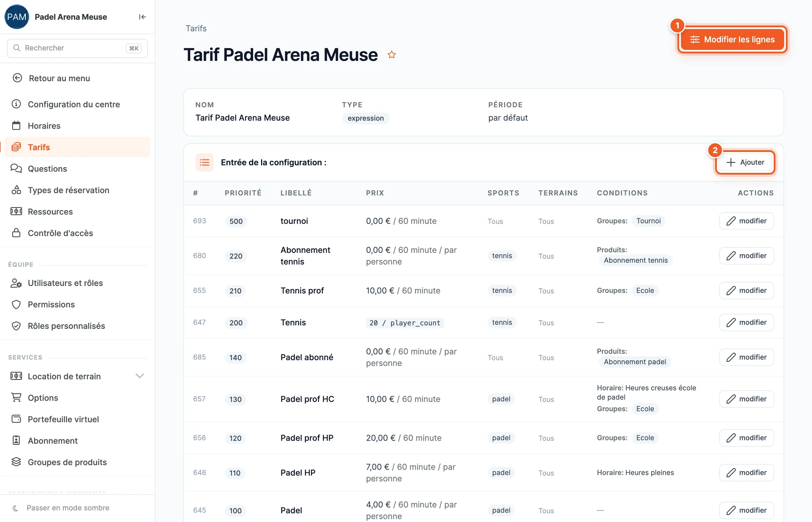Mark tarif as favorite with the star

point(392,55)
